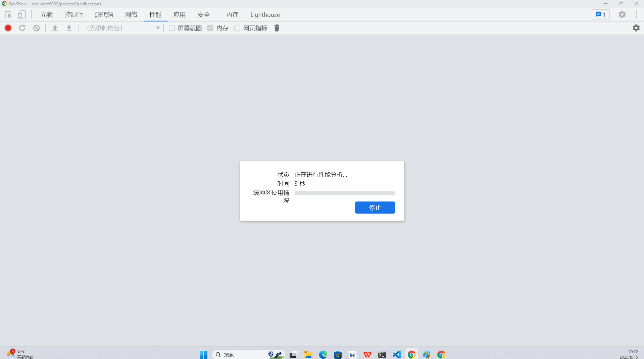Enable the 网页指标 checkbox
644x359 pixels.
237,28
